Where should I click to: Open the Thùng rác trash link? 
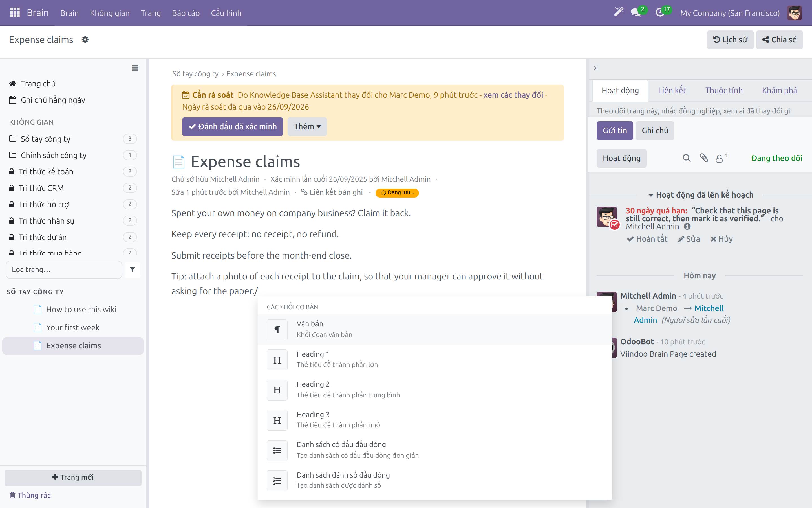pos(30,495)
